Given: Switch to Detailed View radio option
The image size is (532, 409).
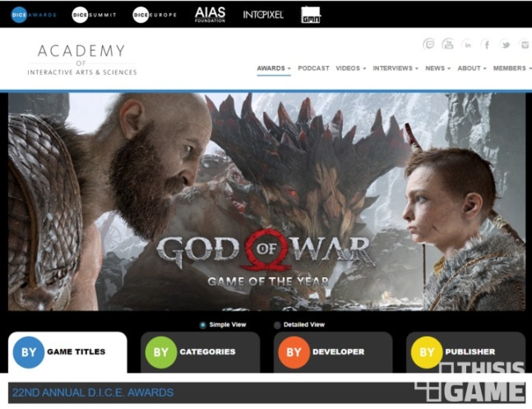Looking at the screenshot, I should point(277,325).
